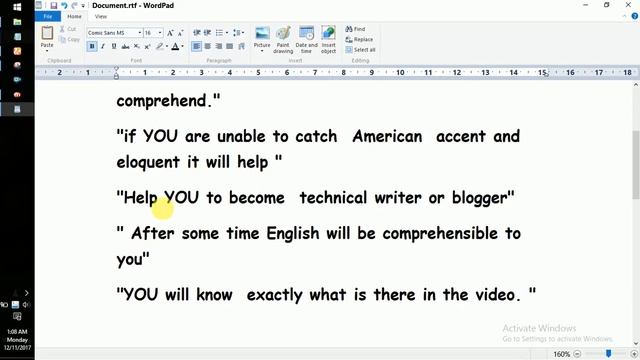Click the Insert object icon
This screenshot has width=640, height=360.
(x=328, y=33)
